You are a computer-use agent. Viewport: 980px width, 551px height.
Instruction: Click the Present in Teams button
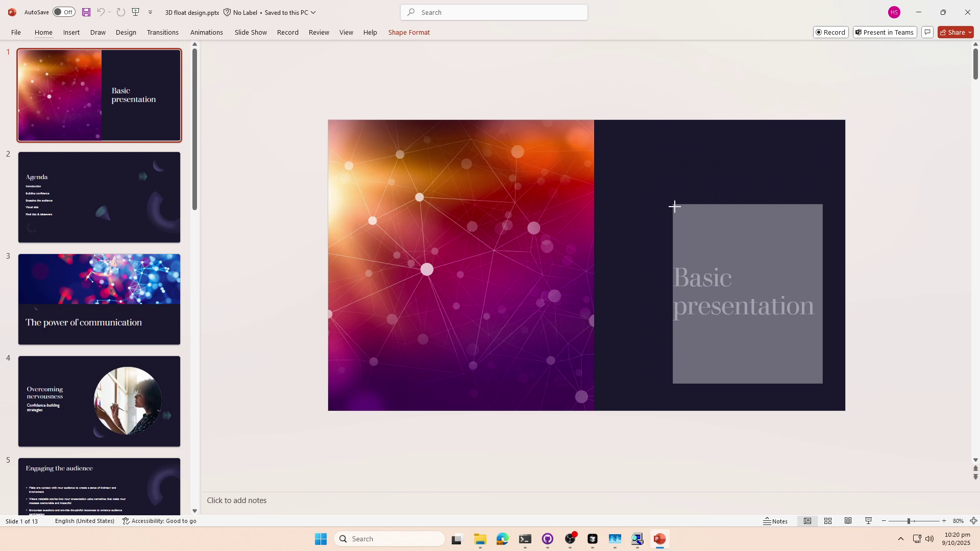pyautogui.click(x=885, y=32)
